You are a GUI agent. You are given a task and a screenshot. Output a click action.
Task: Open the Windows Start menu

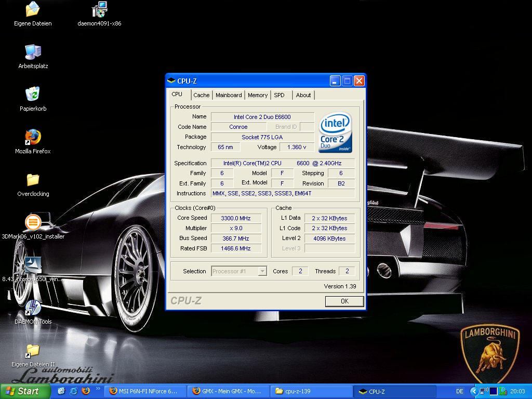25,391
